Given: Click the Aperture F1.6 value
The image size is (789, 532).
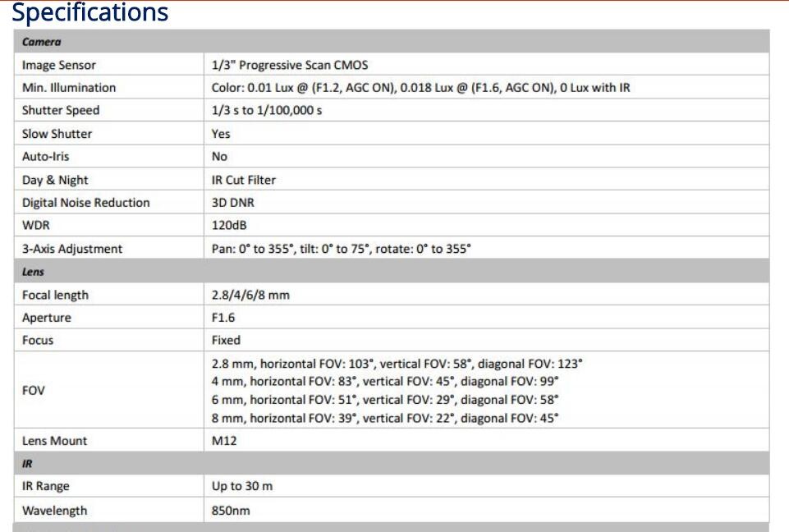Looking at the screenshot, I should click(x=223, y=318).
